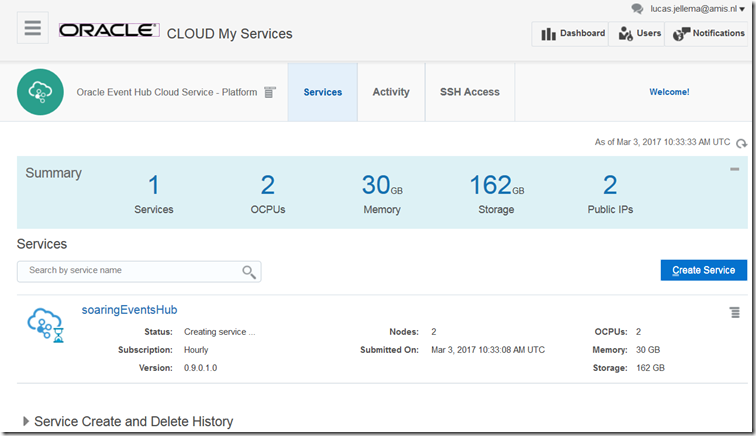Collapse the Summary panel
Viewport: 756px width, 436px height.
[x=735, y=170]
